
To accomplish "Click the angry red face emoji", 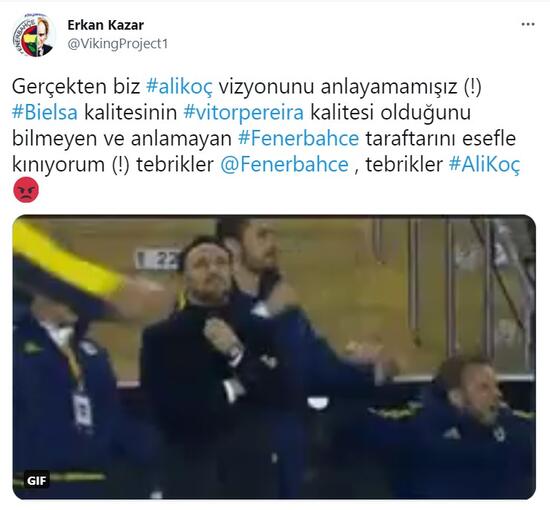I will [x=26, y=189].
